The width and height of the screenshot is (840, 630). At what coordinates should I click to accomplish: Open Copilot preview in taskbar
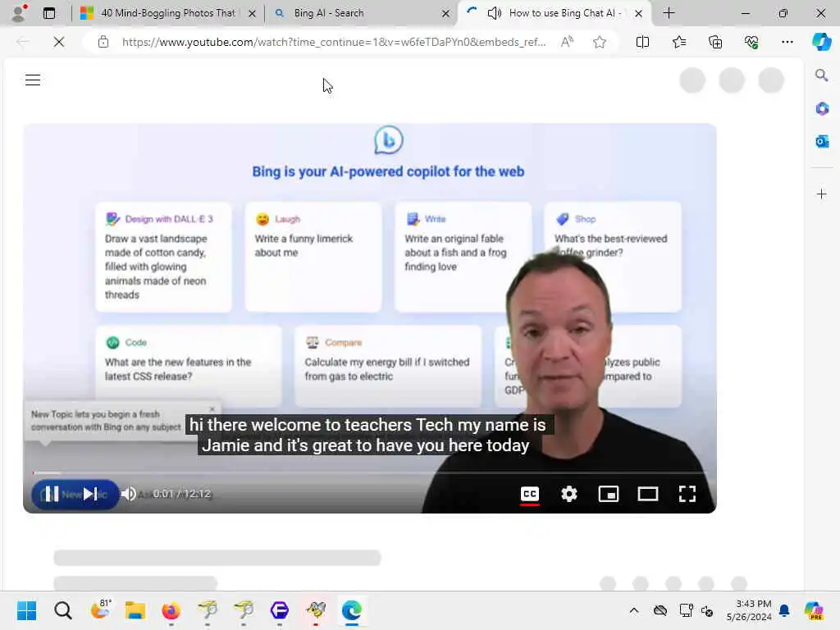tap(814, 610)
